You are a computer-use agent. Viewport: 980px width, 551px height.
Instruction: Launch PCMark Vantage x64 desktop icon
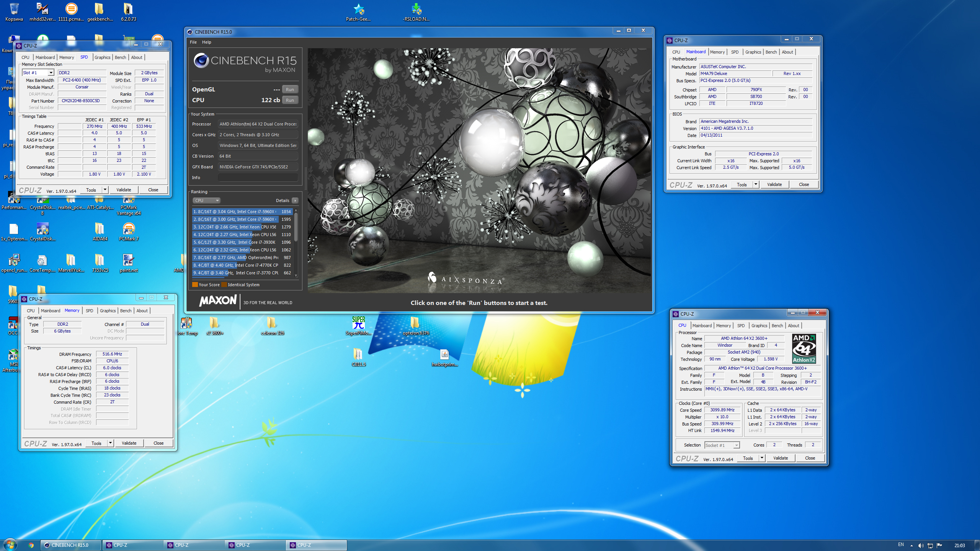pos(129,206)
